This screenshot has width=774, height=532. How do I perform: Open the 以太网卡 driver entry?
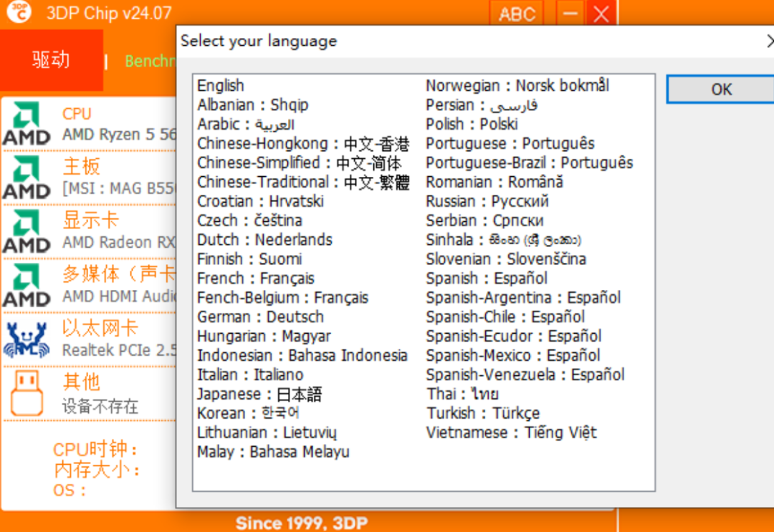[x=90, y=339]
